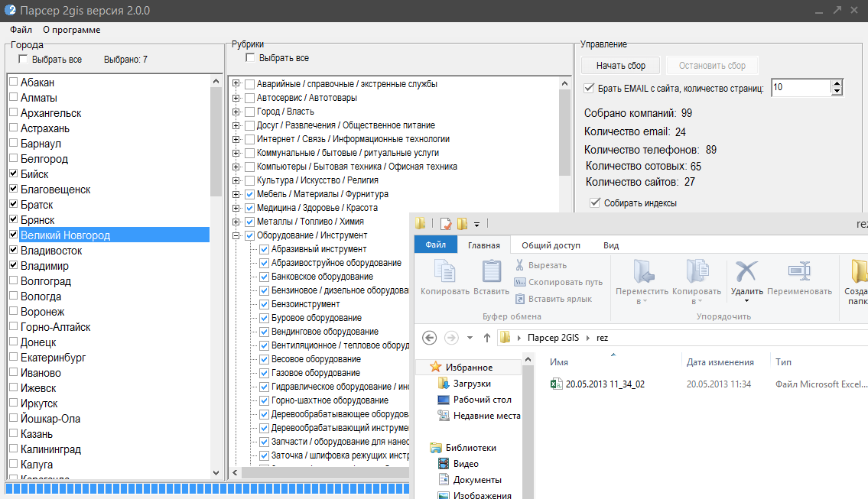Click the Properties icon in quick access toolbar

coord(445,223)
